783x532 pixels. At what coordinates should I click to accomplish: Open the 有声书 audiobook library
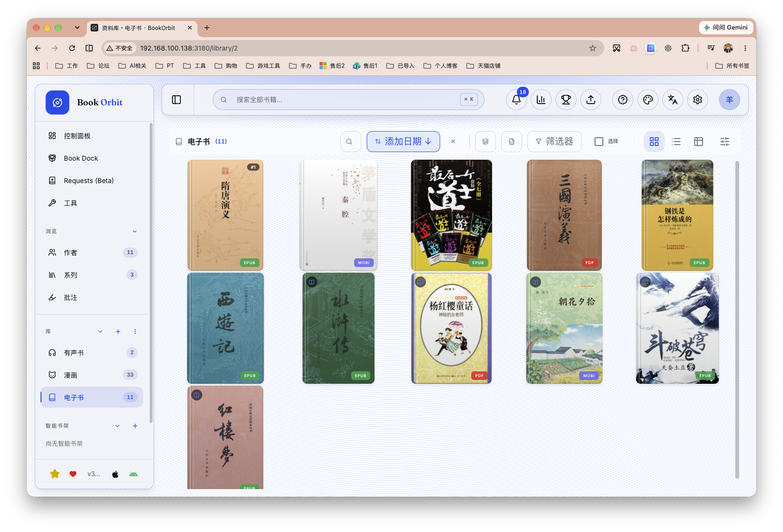(92, 353)
